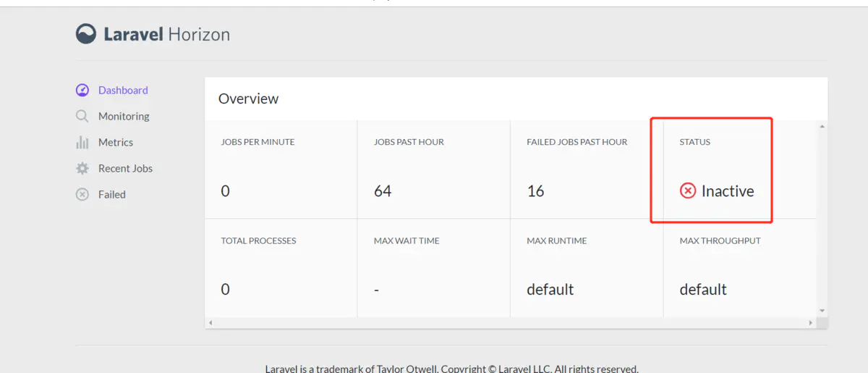Click the Inactive status text

tap(728, 191)
